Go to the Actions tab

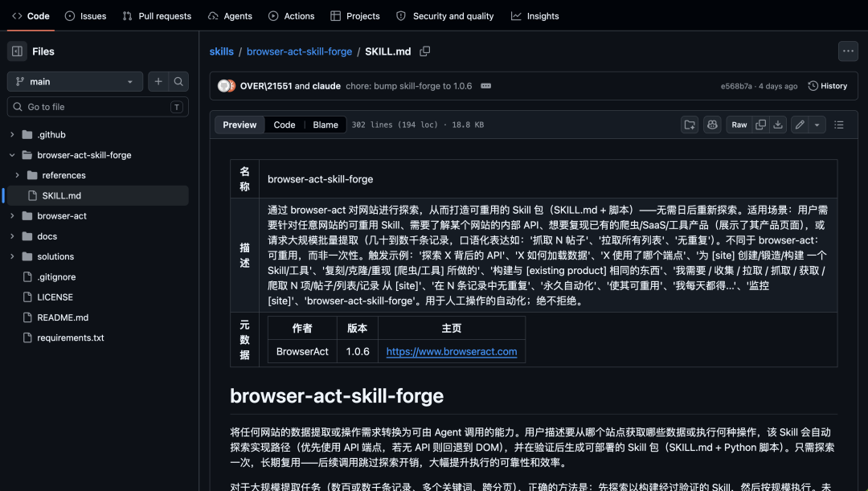291,16
